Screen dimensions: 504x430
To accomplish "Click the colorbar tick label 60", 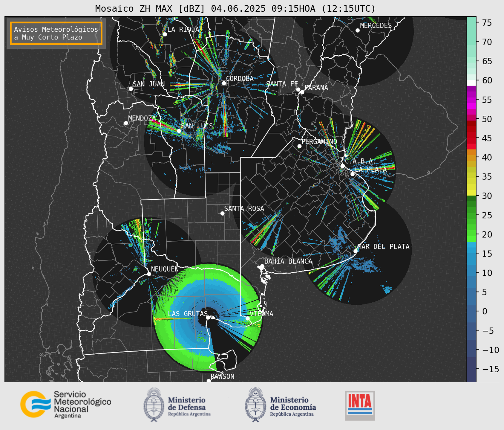I will [x=487, y=80].
